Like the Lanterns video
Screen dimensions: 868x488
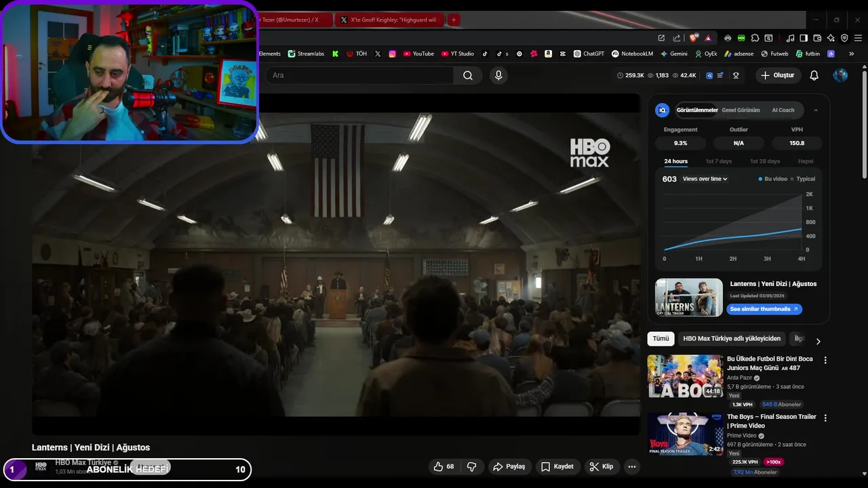pos(444,466)
